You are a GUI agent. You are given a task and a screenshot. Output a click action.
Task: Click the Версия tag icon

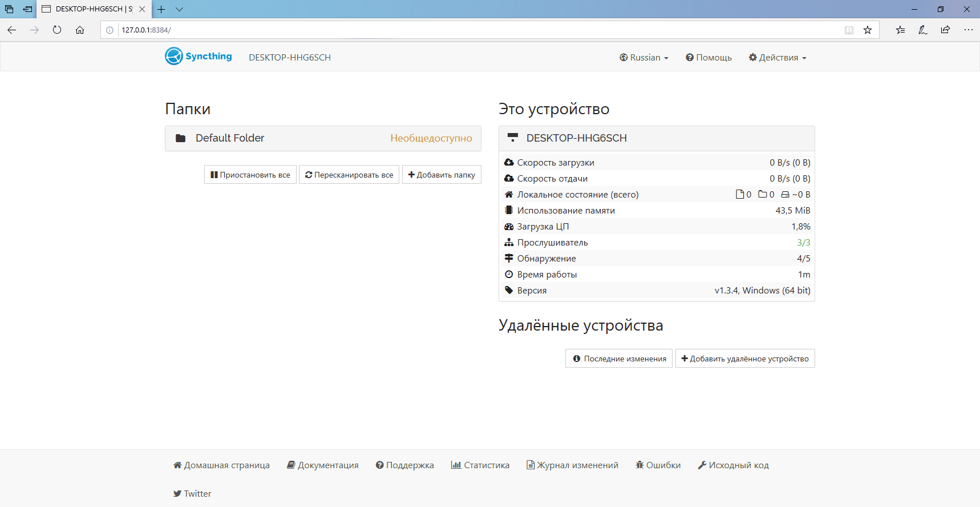point(509,291)
